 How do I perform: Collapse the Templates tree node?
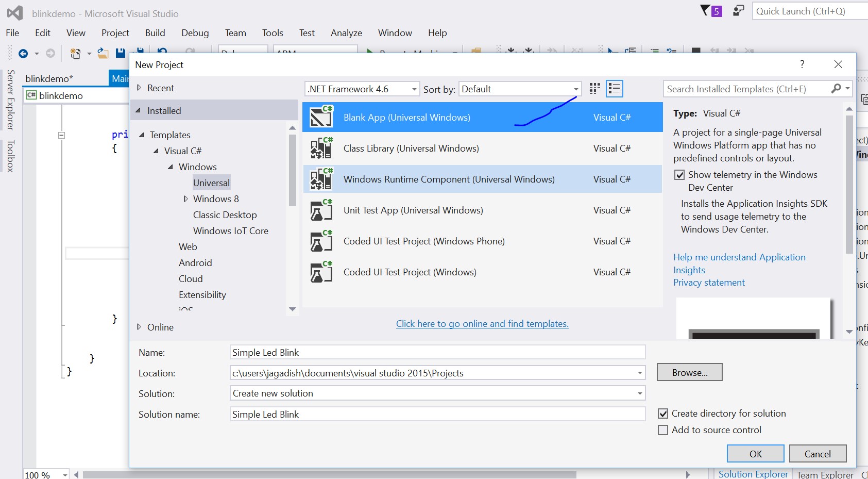(x=142, y=135)
